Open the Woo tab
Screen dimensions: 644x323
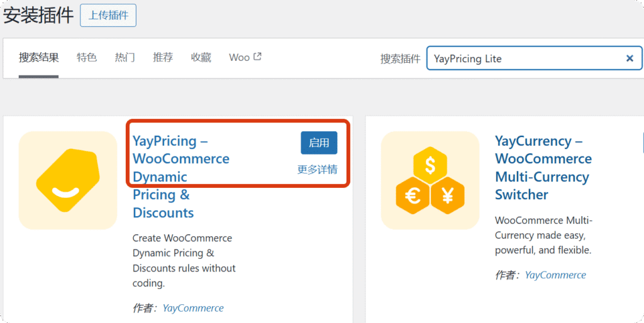click(x=239, y=58)
